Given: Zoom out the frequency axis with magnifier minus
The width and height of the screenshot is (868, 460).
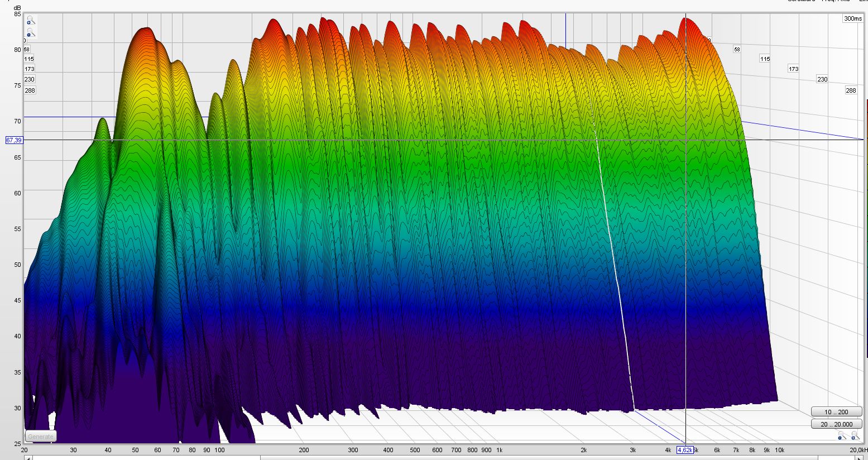Looking at the screenshot, I should (x=841, y=437).
